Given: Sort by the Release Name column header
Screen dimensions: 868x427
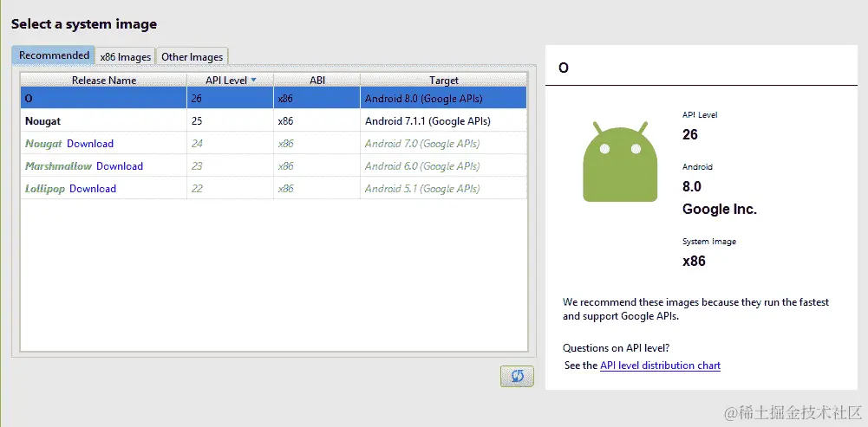Looking at the screenshot, I should coord(104,81).
